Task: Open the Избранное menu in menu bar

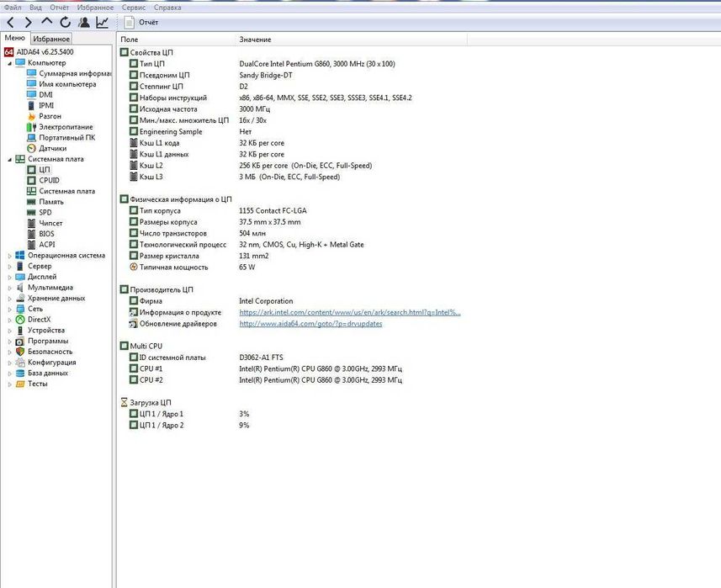Action: 95,8
